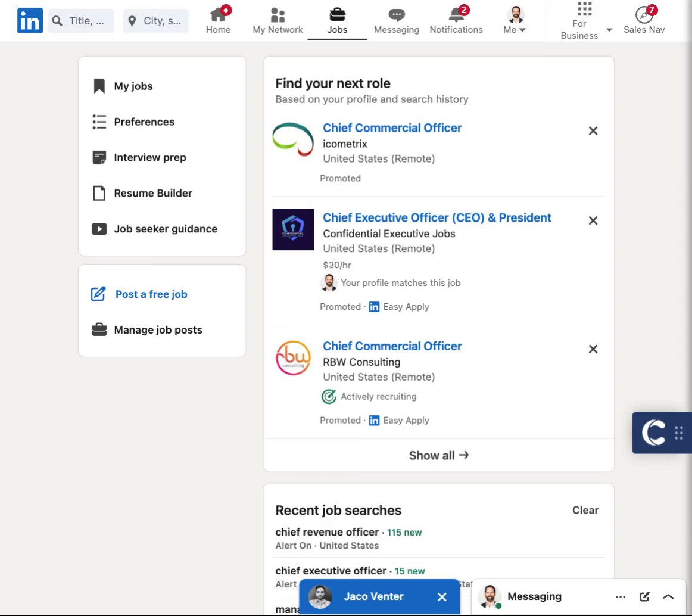692x616 pixels.
Task: Click LinkedIn Easy Apply icon on CEO job
Action: 374,307
